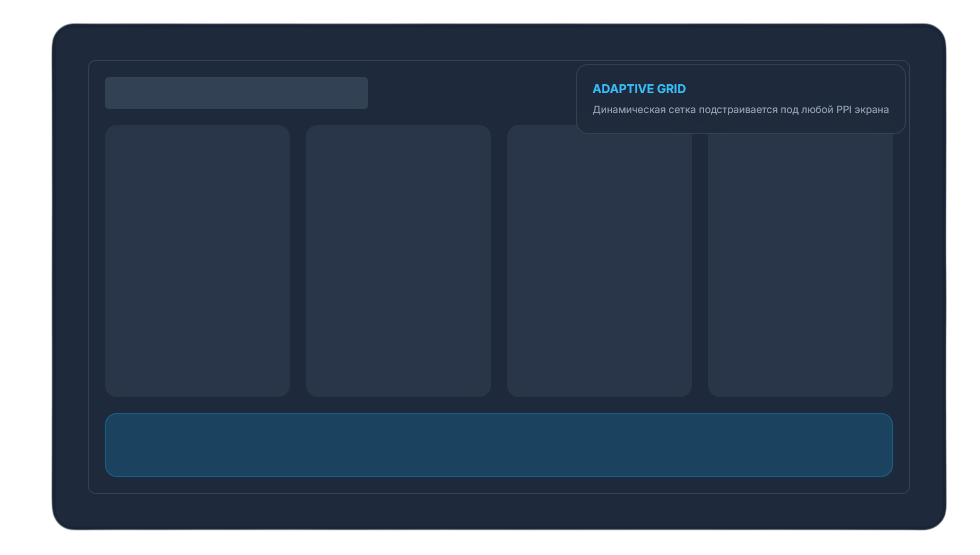Select the second column card
The image size is (980, 555).
tap(398, 260)
